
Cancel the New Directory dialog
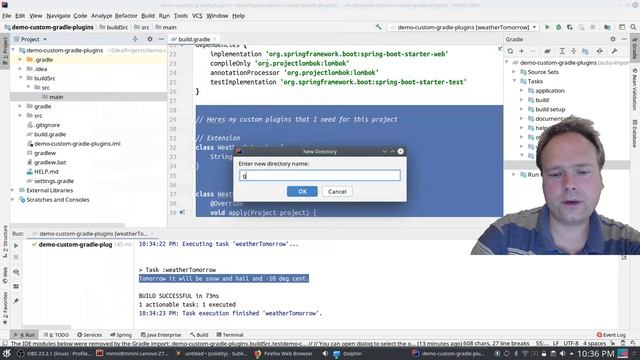[337, 191]
